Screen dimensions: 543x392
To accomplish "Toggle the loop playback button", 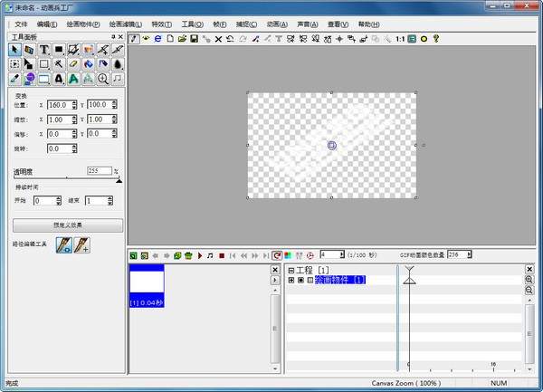I will (276, 256).
